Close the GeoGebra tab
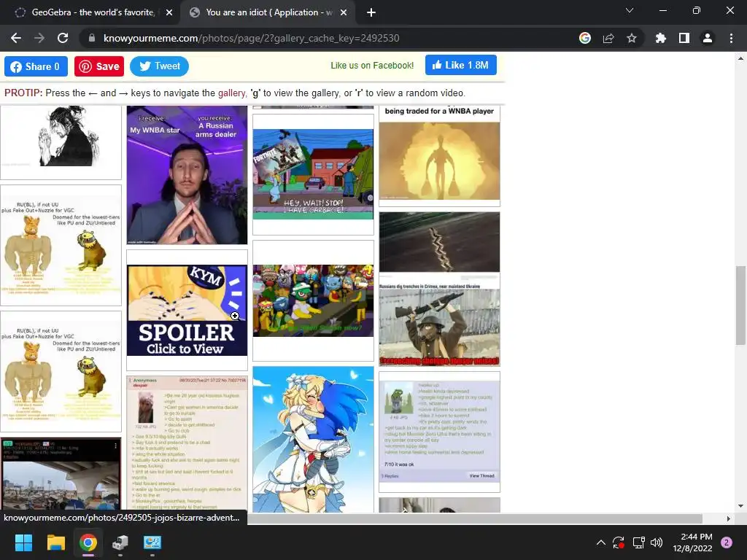 click(x=169, y=12)
